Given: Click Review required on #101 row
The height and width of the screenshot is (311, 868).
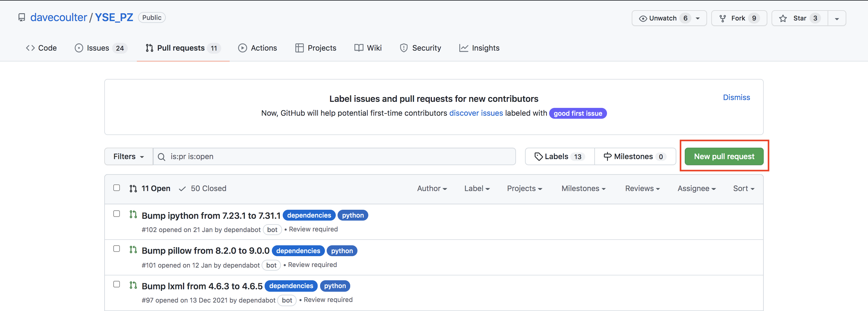Looking at the screenshot, I should 312,265.
